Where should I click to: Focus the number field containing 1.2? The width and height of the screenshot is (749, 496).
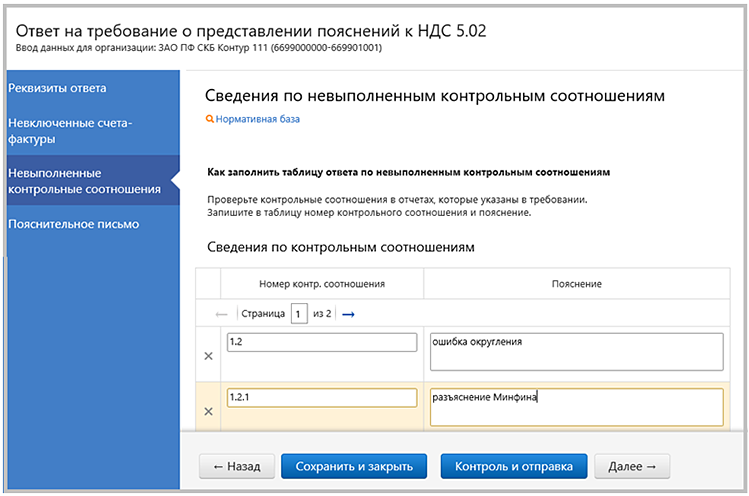321,343
